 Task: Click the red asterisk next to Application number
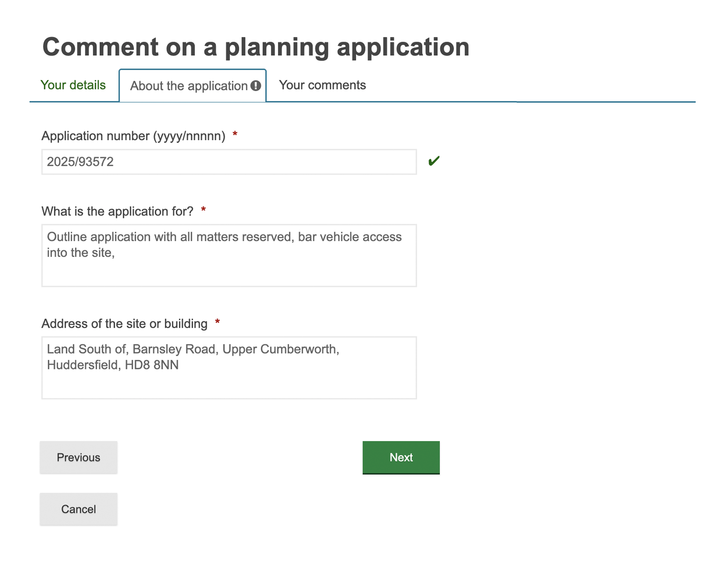click(235, 135)
